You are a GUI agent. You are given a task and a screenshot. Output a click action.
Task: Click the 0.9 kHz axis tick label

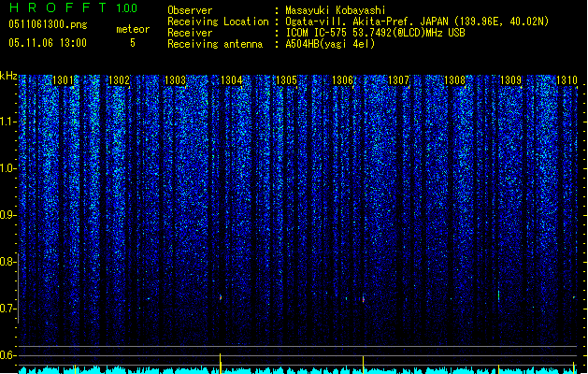8,215
